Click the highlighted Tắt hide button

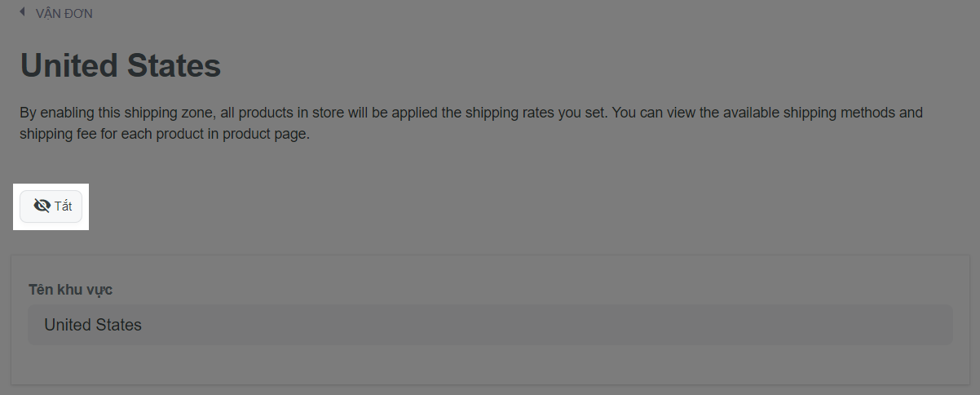click(x=51, y=206)
